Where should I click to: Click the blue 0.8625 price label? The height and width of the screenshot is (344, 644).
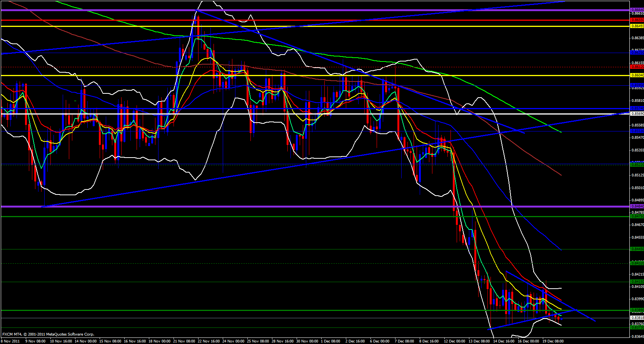[637, 52]
